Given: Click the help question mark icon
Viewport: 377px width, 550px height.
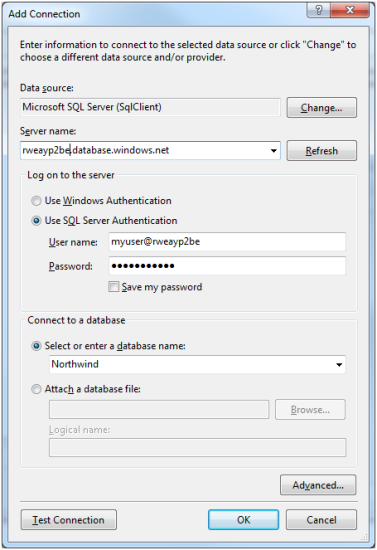Looking at the screenshot, I should [x=318, y=10].
